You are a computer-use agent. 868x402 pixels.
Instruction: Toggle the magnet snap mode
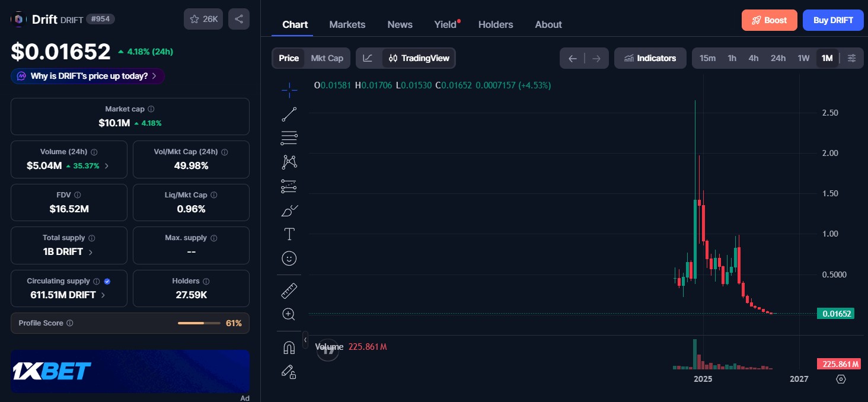coord(289,347)
